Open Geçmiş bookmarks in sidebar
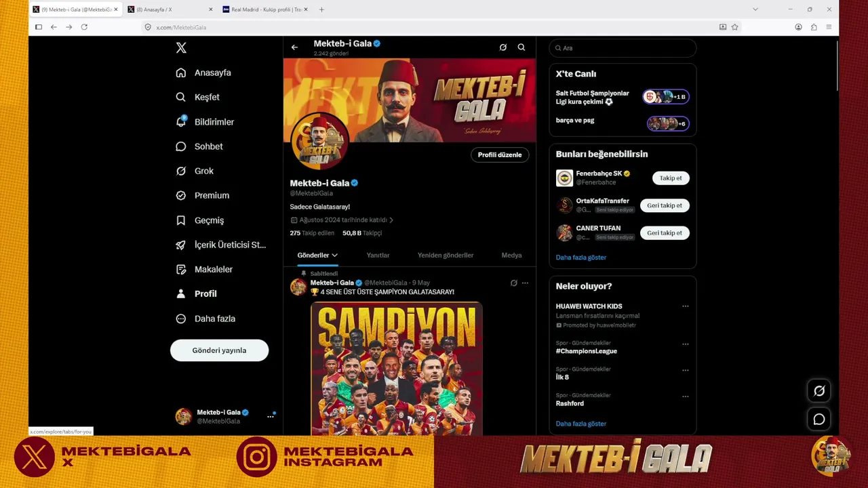This screenshot has height=488, width=868. [199, 220]
